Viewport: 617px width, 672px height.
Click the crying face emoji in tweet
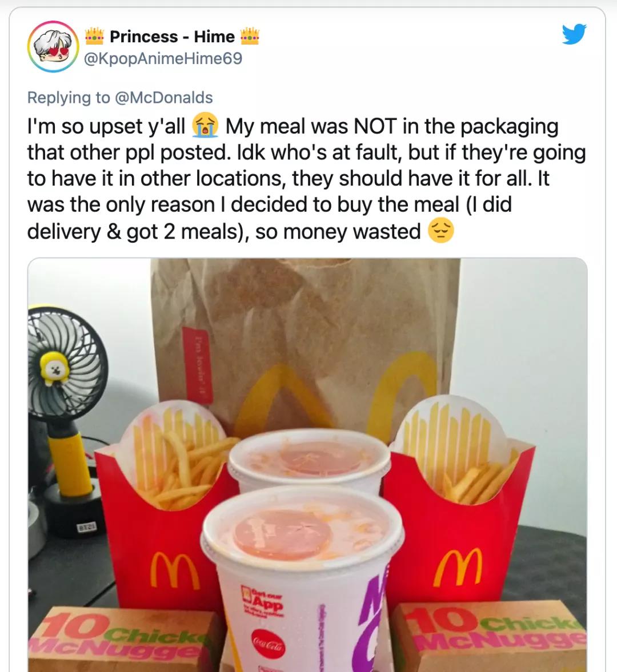(x=205, y=126)
